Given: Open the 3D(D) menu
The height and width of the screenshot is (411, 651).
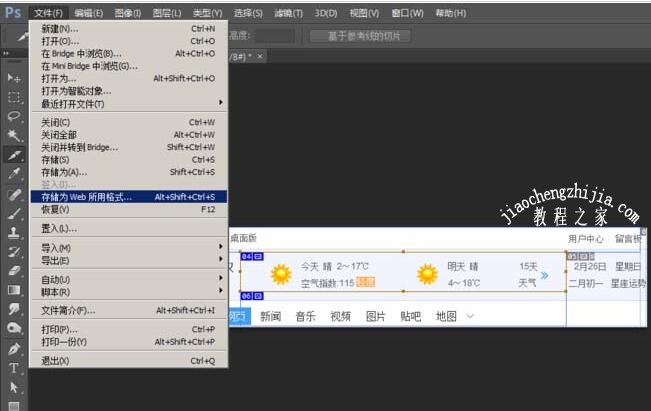Looking at the screenshot, I should click(x=326, y=13).
